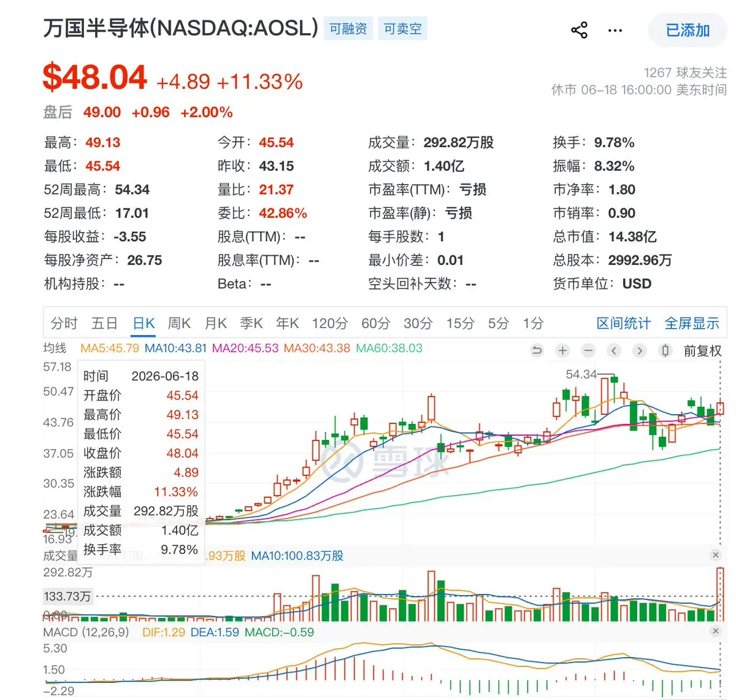The width and height of the screenshot is (736, 700).
Task: Select the 日K chart tab
Action: pyautogui.click(x=144, y=323)
